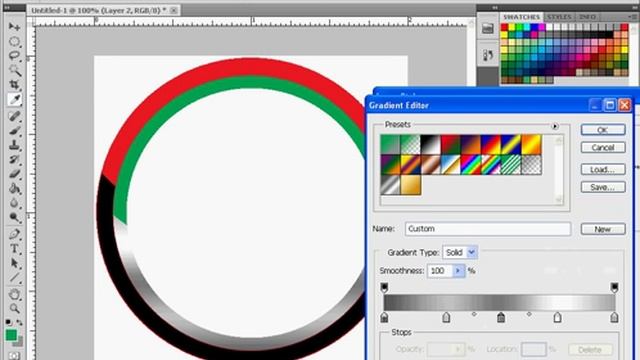The width and height of the screenshot is (640, 360).
Task: Select the Path Selection arrow tool
Action: (x=14, y=263)
